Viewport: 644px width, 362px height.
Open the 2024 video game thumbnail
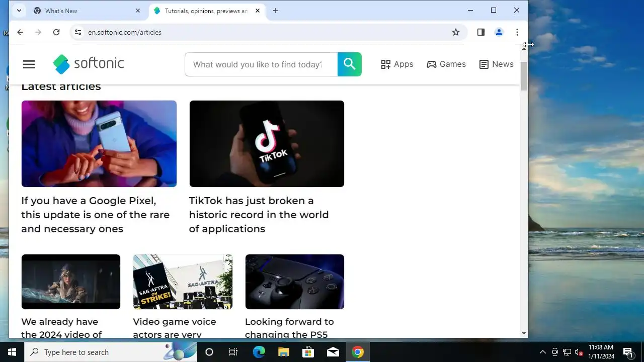coord(71,282)
